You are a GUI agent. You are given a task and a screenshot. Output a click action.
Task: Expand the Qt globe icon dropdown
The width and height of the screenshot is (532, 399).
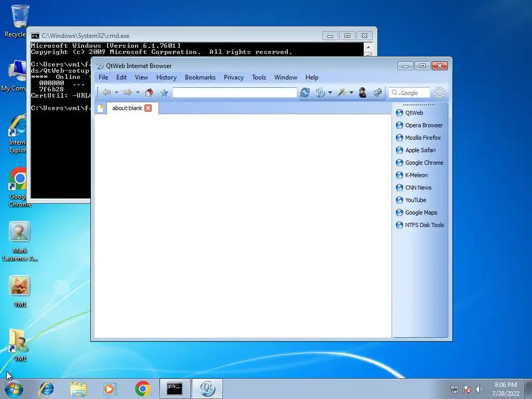(330, 92)
